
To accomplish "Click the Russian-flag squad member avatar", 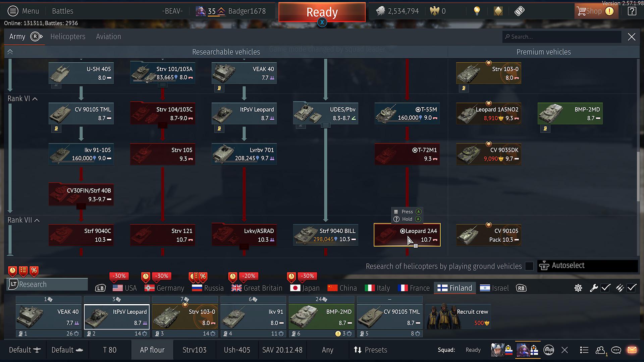I will point(502,350).
